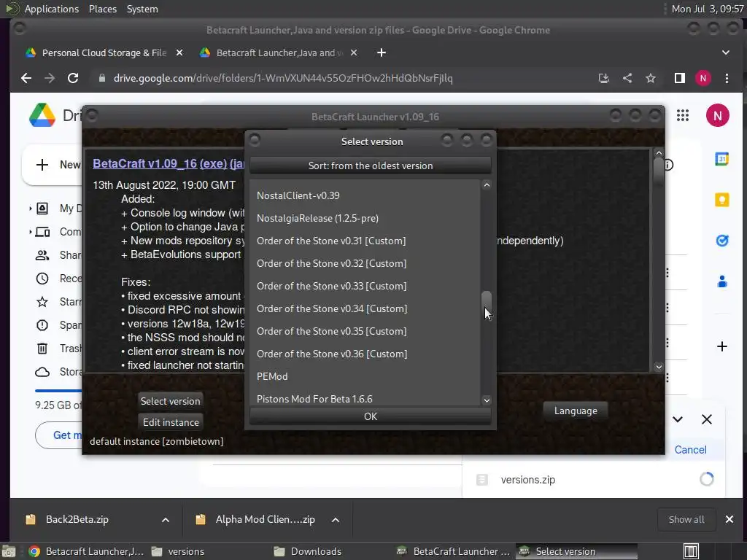
Task: Select Order of the Stone v0.36 [Custom]
Action: (x=365, y=354)
